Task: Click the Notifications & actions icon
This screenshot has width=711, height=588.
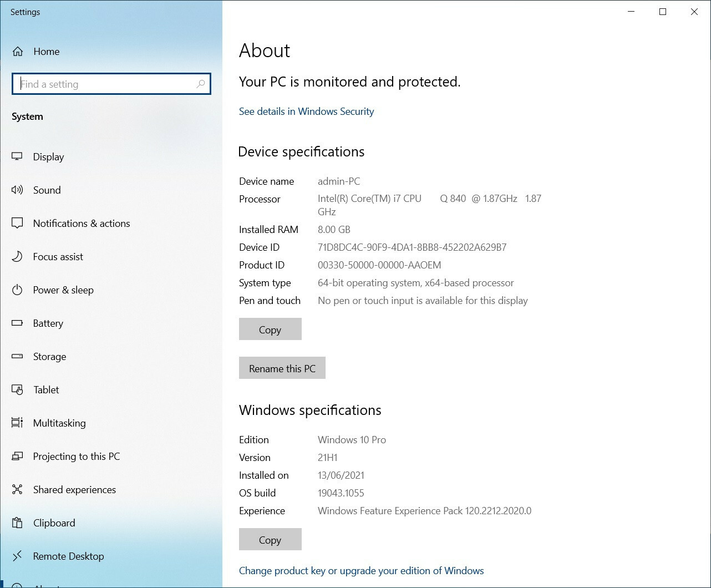Action: point(17,224)
